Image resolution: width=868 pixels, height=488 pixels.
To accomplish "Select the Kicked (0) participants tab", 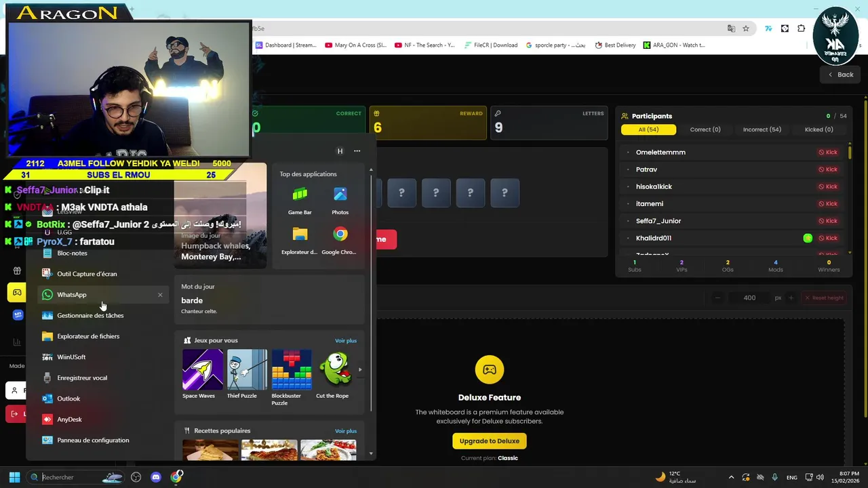I will pyautogui.click(x=818, y=129).
